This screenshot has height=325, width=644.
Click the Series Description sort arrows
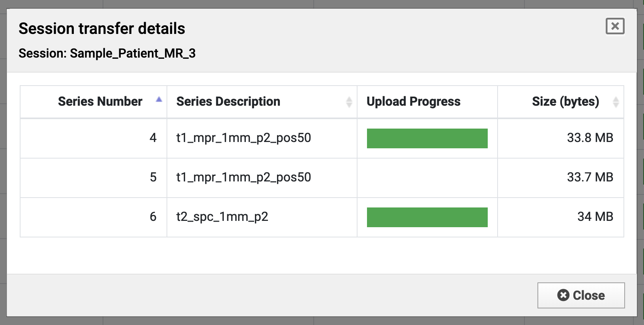click(349, 102)
